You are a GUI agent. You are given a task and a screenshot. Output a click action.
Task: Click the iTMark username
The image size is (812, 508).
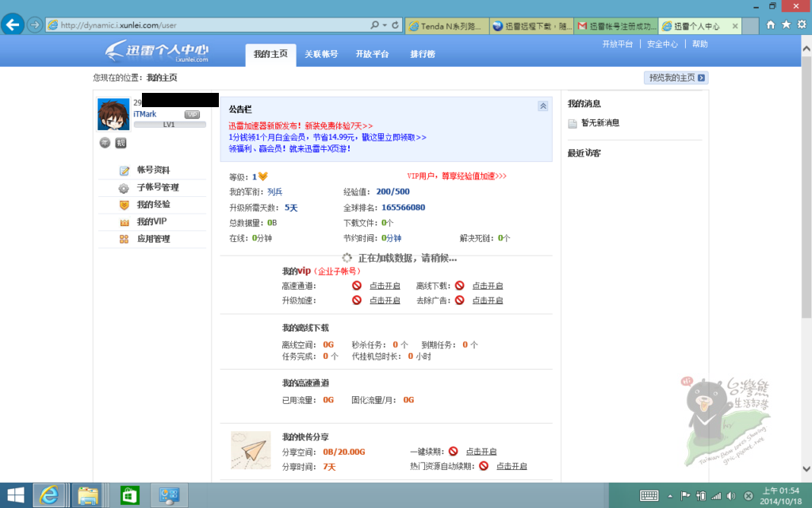click(144, 114)
